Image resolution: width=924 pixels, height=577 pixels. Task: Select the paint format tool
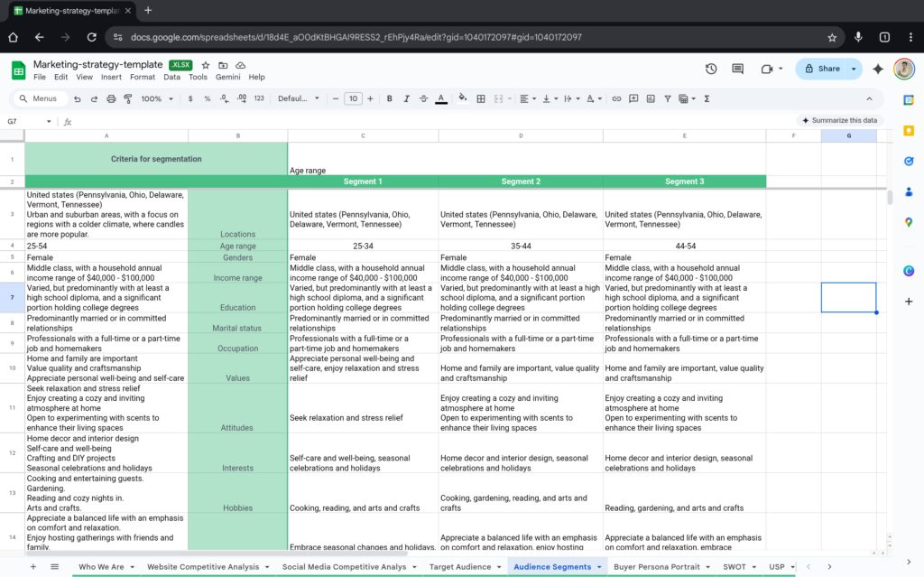coord(127,98)
